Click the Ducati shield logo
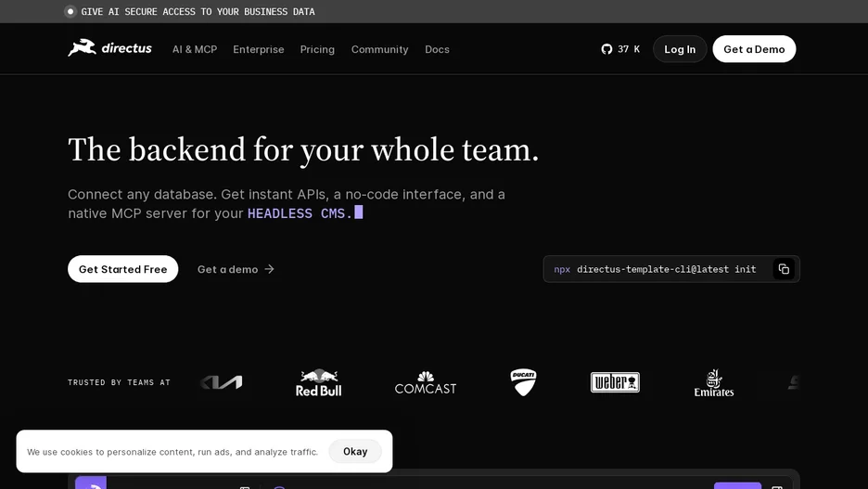868x489 pixels. tap(523, 382)
